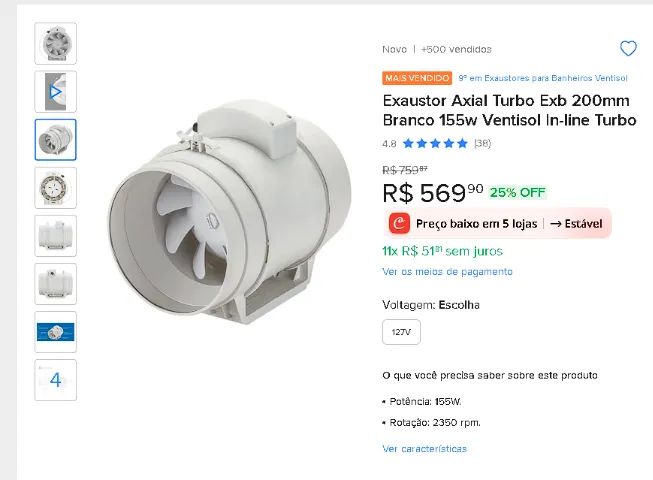Select the sixth thumbnail with mounted side view
Image resolution: width=653 pixels, height=480 pixels.
pos(55,284)
